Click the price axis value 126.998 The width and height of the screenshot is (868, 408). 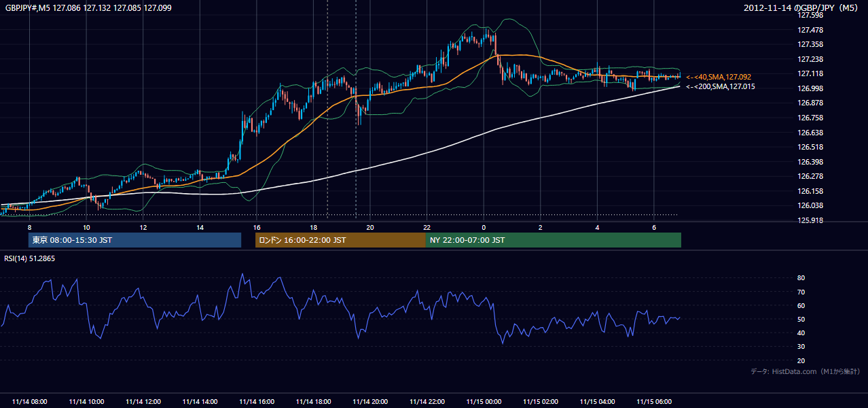click(810, 88)
